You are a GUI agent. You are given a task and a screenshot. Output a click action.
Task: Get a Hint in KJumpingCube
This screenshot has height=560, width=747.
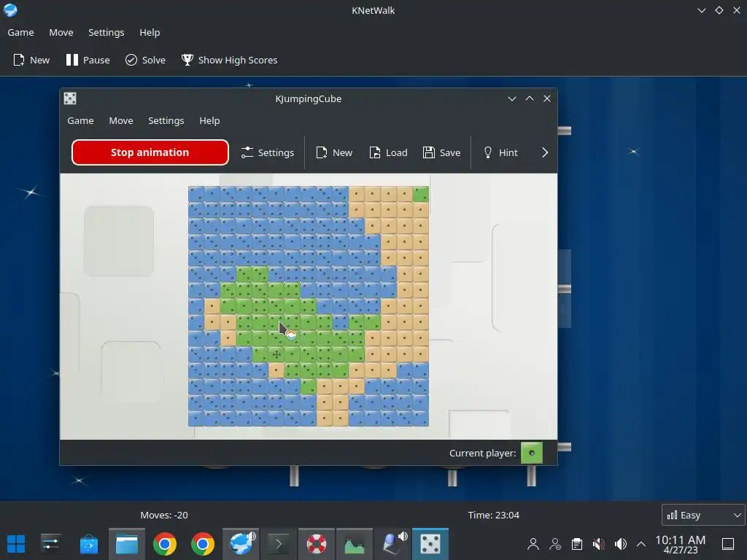click(x=500, y=152)
